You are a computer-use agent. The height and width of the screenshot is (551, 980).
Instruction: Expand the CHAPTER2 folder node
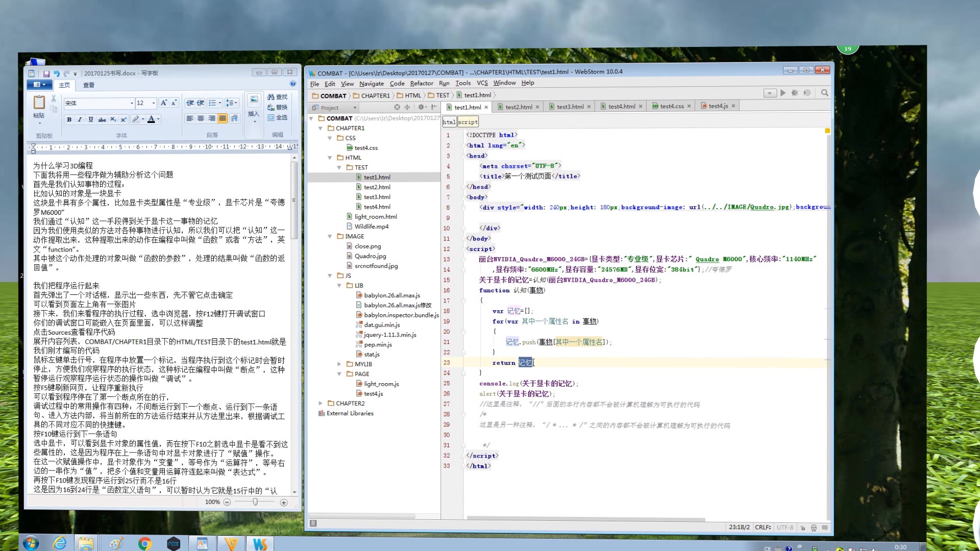coord(321,403)
